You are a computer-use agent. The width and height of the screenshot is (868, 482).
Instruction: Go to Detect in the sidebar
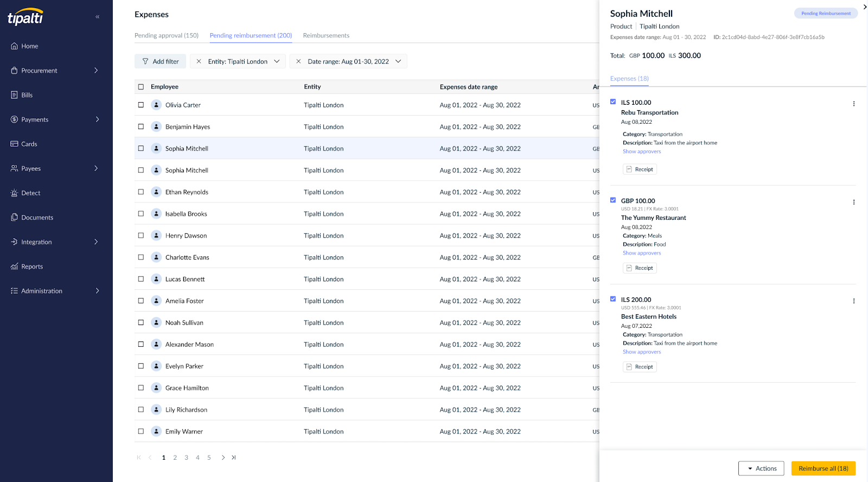30,193
